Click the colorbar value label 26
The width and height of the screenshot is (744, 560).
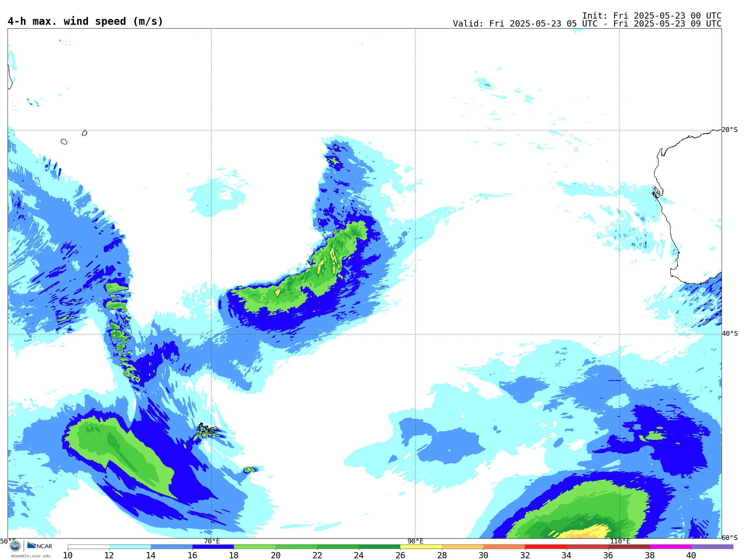400,555
